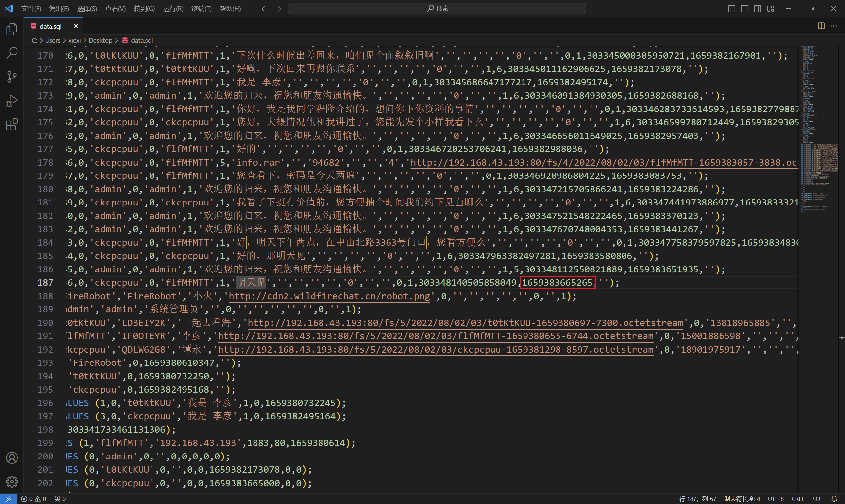845x504 pixels.
Task: Open the Search view in activity bar
Action: coord(12,53)
